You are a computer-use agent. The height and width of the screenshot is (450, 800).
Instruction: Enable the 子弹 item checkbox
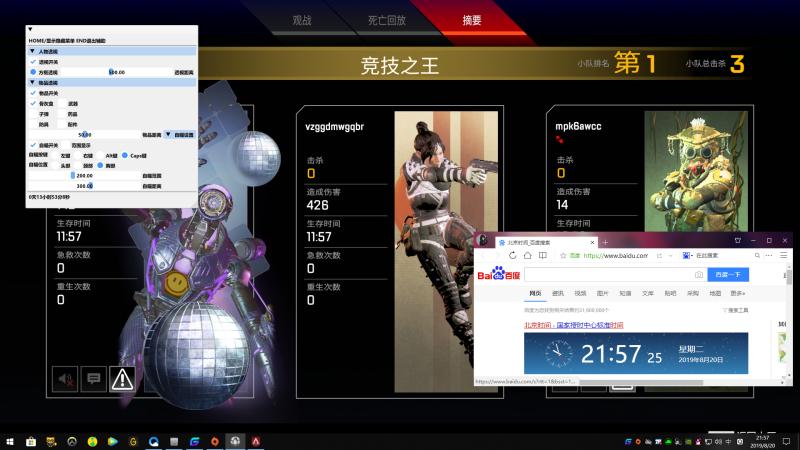click(33, 114)
